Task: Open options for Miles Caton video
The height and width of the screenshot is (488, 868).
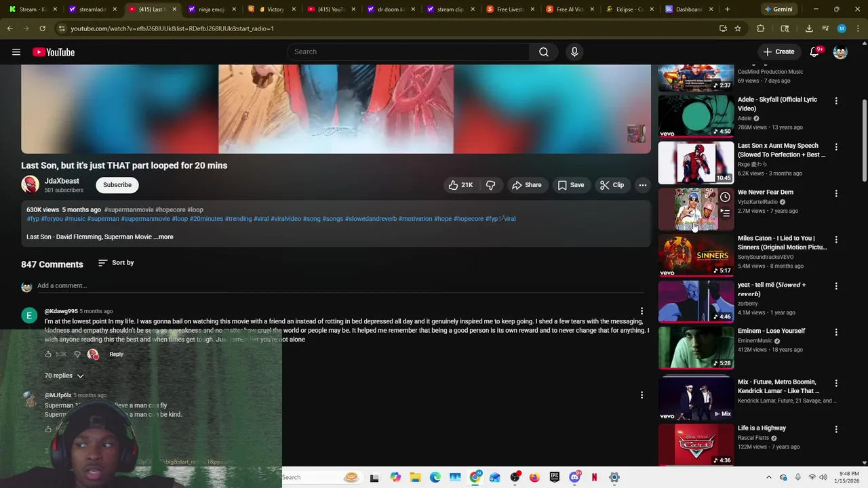Action: pyautogui.click(x=836, y=240)
